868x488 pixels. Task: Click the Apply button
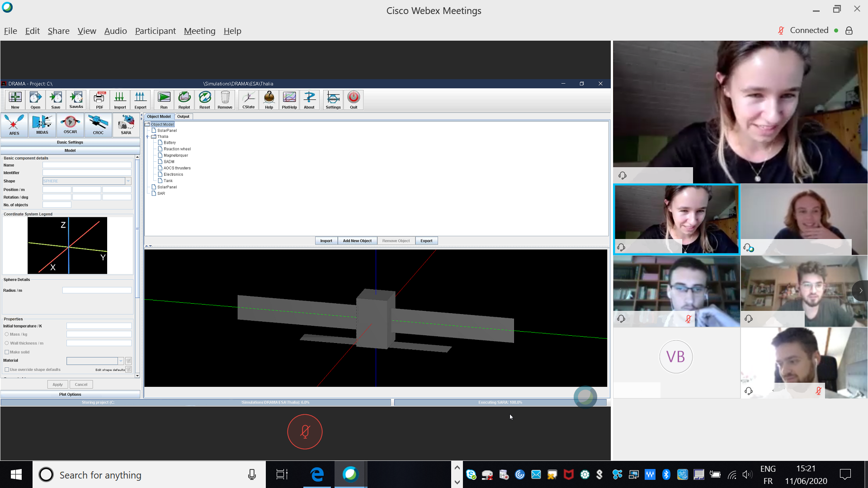coord(57,385)
